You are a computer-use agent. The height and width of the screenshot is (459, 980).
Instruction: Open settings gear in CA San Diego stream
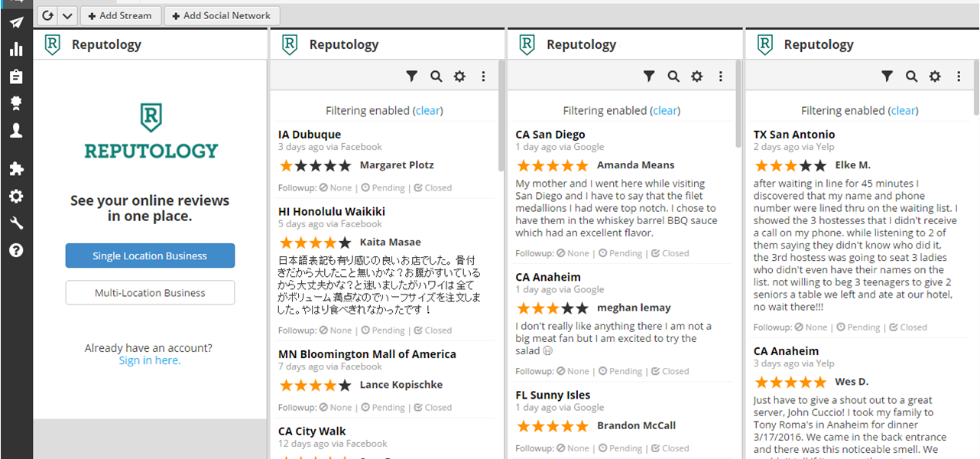point(697,76)
